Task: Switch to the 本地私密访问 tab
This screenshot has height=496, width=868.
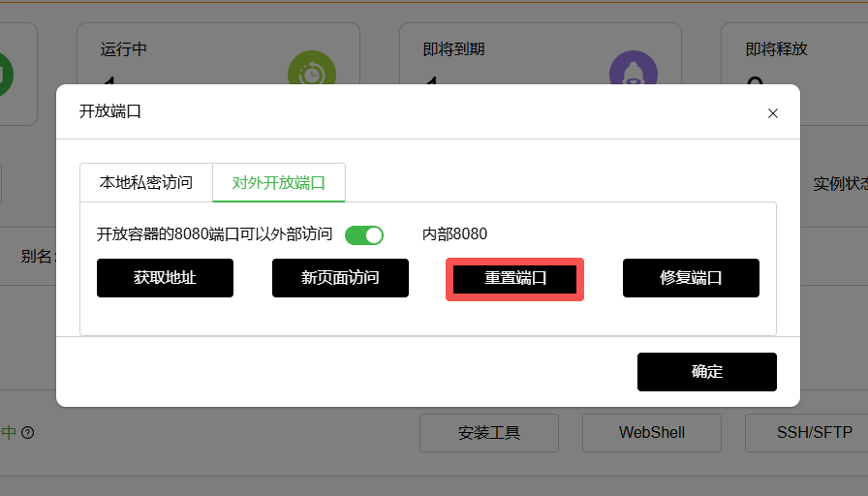Action: pyautogui.click(x=146, y=183)
